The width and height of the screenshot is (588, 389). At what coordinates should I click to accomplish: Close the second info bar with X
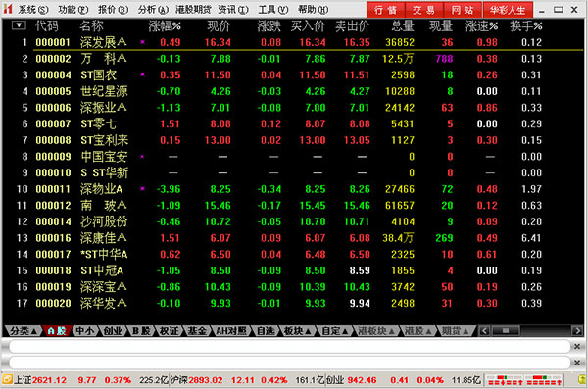577,363
